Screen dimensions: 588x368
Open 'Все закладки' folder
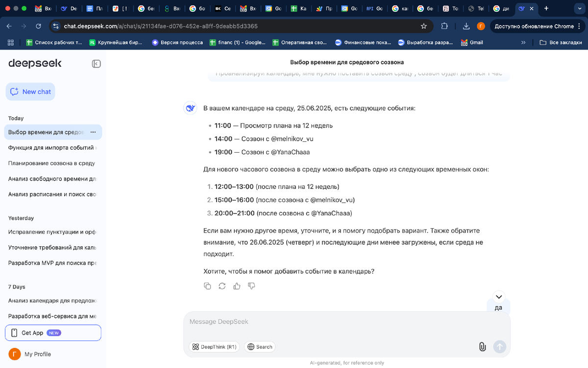coord(561,43)
